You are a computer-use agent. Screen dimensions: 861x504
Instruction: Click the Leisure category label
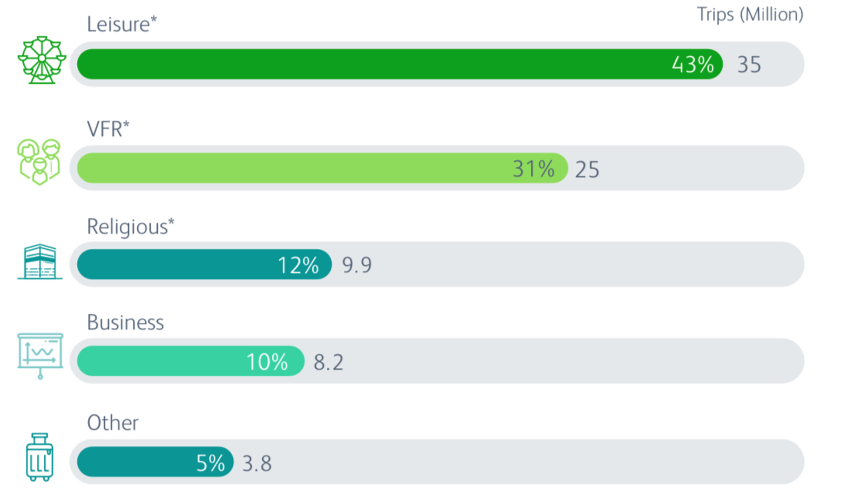(122, 25)
